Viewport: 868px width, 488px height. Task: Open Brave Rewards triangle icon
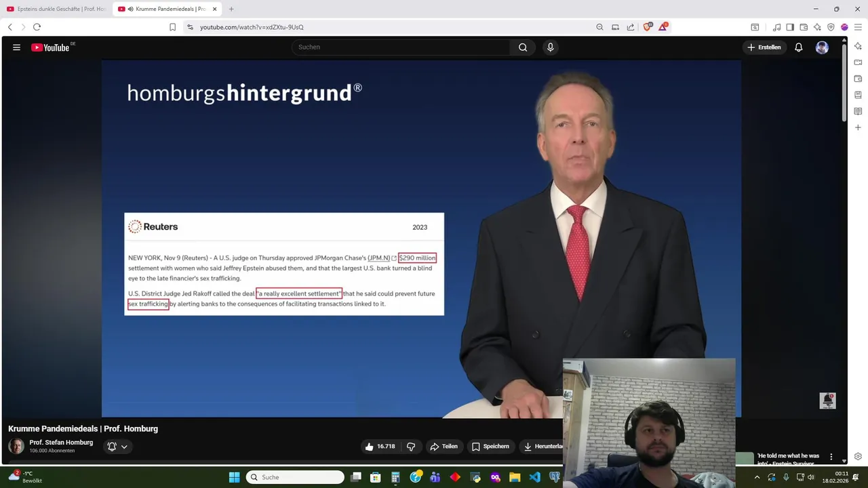coord(663,27)
